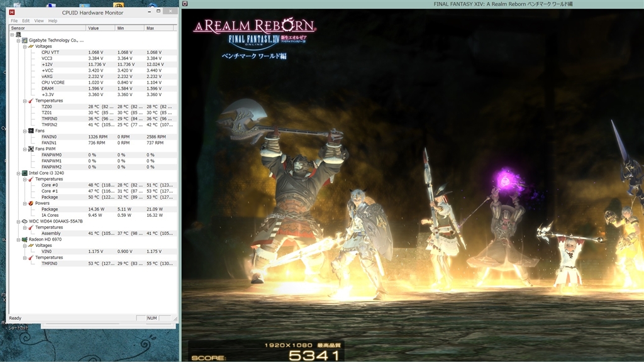
Task: Click the window resize grip in status bar
Action: 175,319
